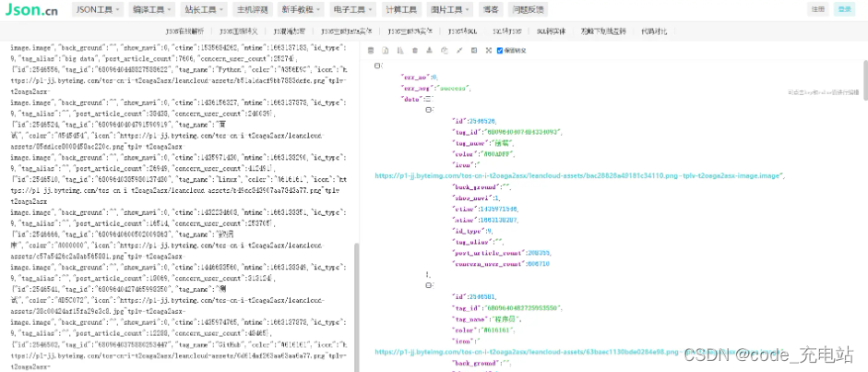Click the copy icon in the viewer toolbar
The height and width of the screenshot is (372, 868).
444,51
